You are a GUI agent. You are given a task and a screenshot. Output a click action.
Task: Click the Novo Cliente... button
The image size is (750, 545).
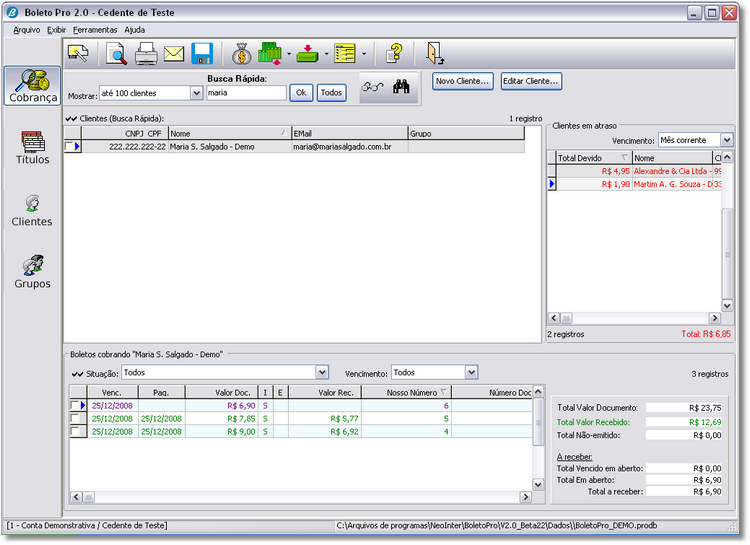click(x=463, y=81)
